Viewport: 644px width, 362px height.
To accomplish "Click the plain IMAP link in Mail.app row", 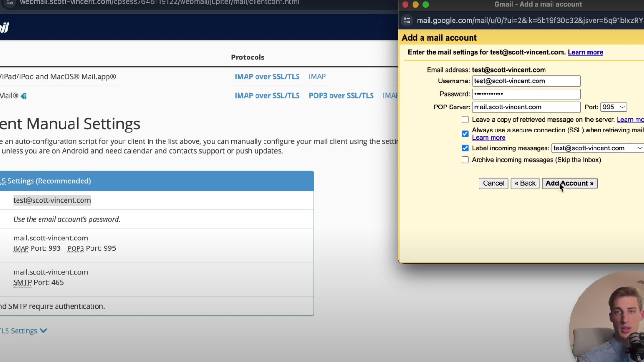I will (317, 76).
